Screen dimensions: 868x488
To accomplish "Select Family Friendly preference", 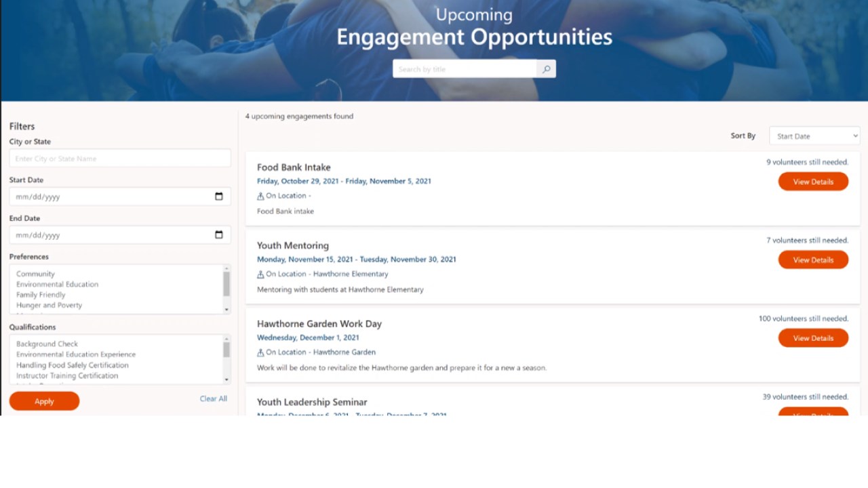I will click(41, 295).
